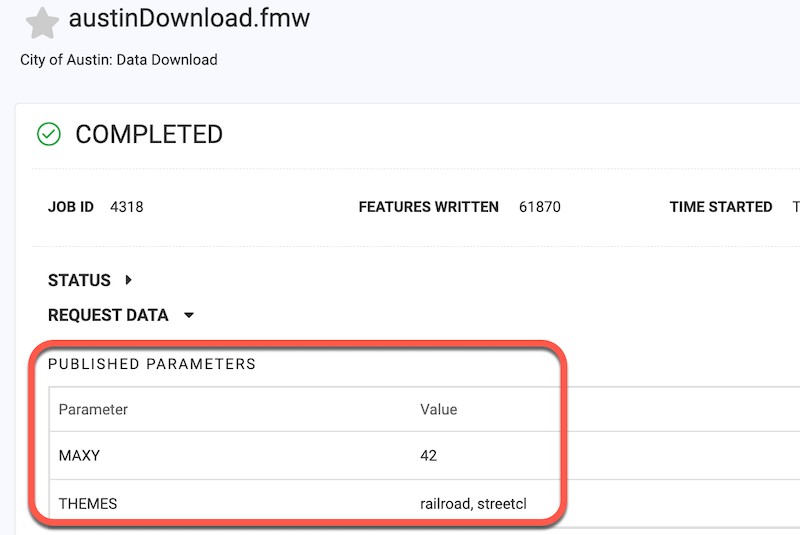Expand the STATUS section arrow
The width and height of the screenshot is (800, 535).
[129, 280]
